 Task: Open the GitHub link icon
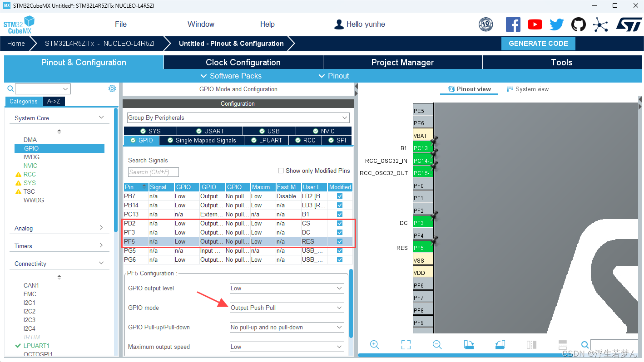[578, 24]
